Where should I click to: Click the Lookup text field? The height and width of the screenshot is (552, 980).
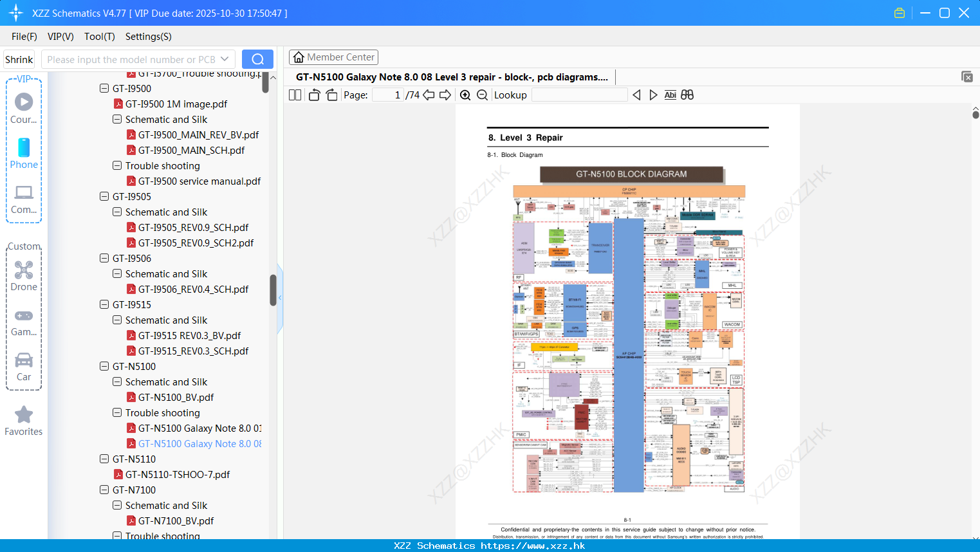pos(580,95)
